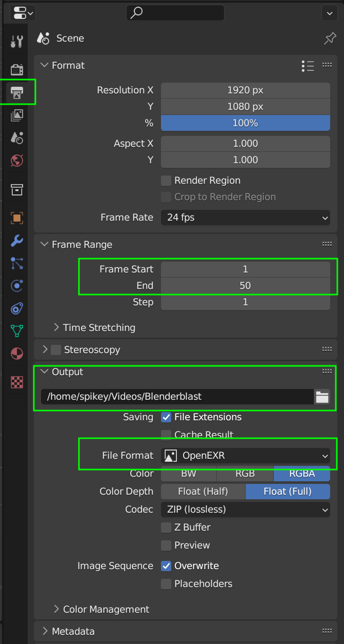Enable the Render Region checkbox
Screen dimensions: 344x644
pos(166,181)
